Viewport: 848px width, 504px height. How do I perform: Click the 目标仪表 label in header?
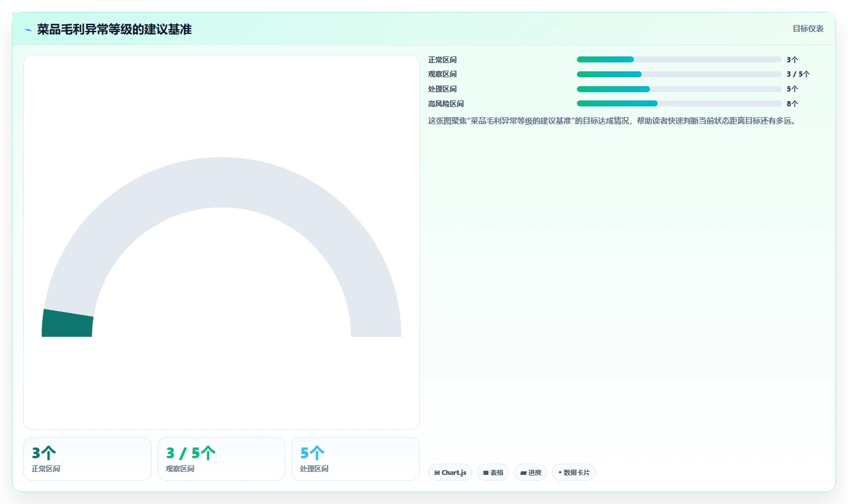point(808,29)
